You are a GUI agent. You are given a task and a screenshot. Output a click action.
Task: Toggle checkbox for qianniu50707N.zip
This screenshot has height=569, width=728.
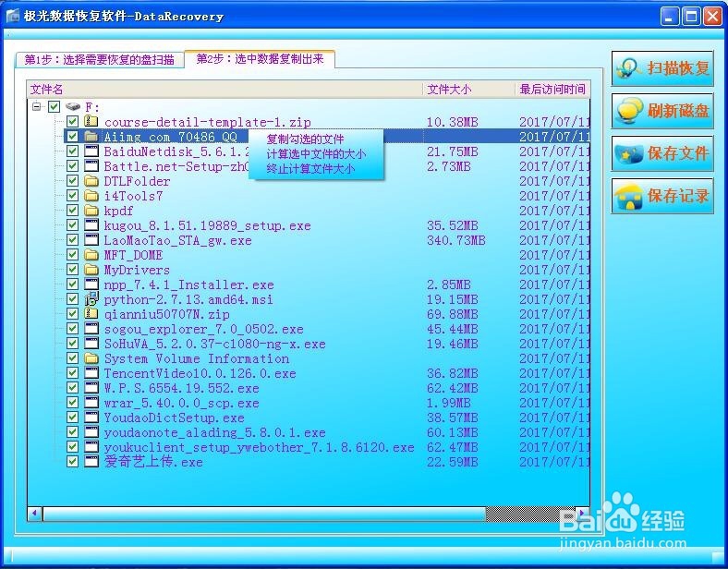tap(72, 314)
